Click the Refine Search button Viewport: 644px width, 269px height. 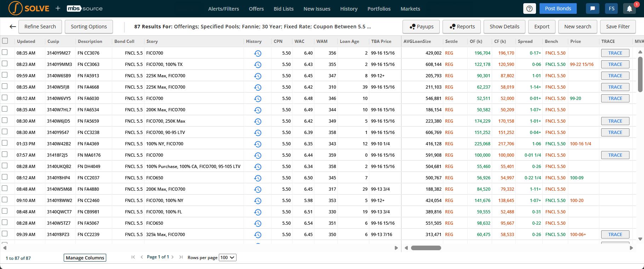coord(40,27)
